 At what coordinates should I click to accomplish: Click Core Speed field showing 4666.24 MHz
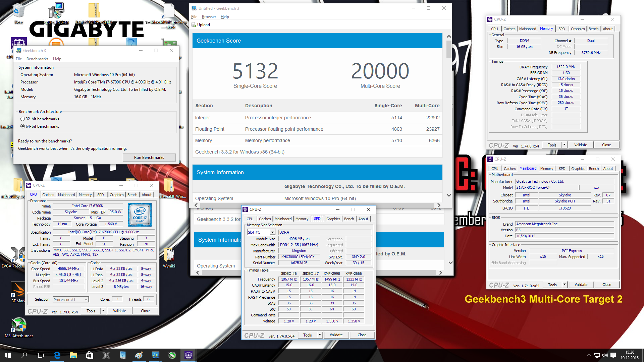tap(69, 269)
